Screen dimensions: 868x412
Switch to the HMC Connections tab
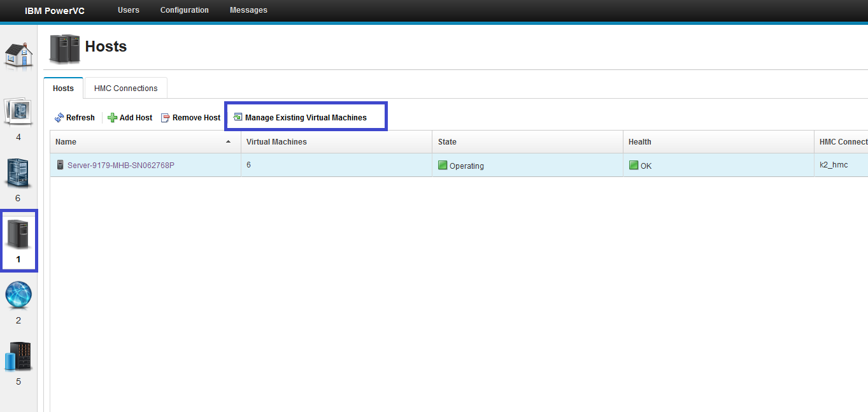[x=125, y=88]
